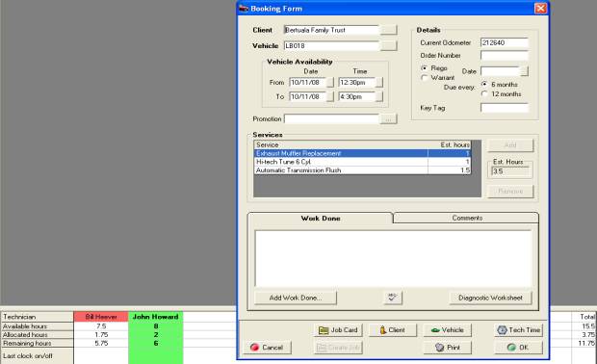Close the Booking Form window
The image size is (597, 364).
tap(540, 9)
